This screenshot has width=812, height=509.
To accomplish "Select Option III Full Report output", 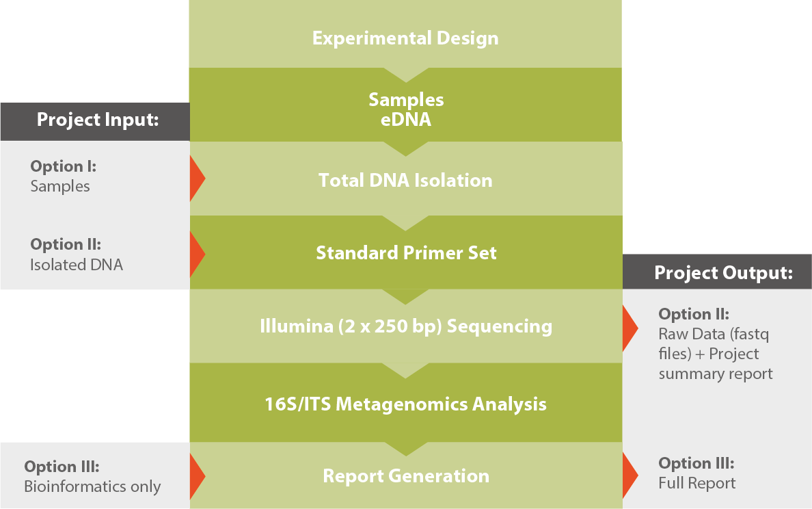I will point(696,473).
